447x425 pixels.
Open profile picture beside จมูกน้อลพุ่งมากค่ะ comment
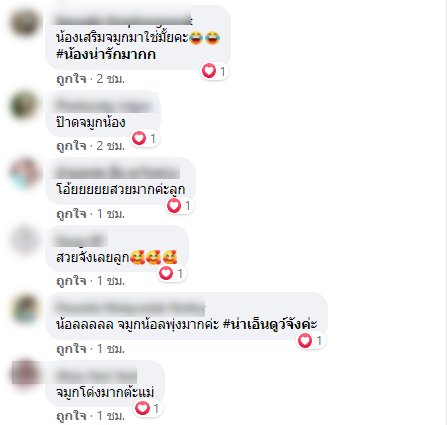pos(24,308)
